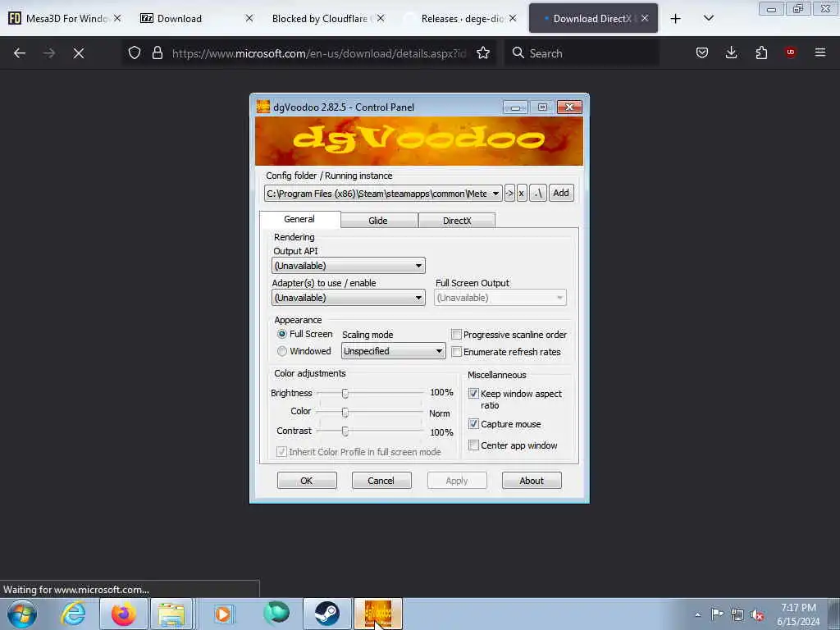This screenshot has height=630, width=840.
Task: Select the Windowed radio button
Action: [282, 351]
